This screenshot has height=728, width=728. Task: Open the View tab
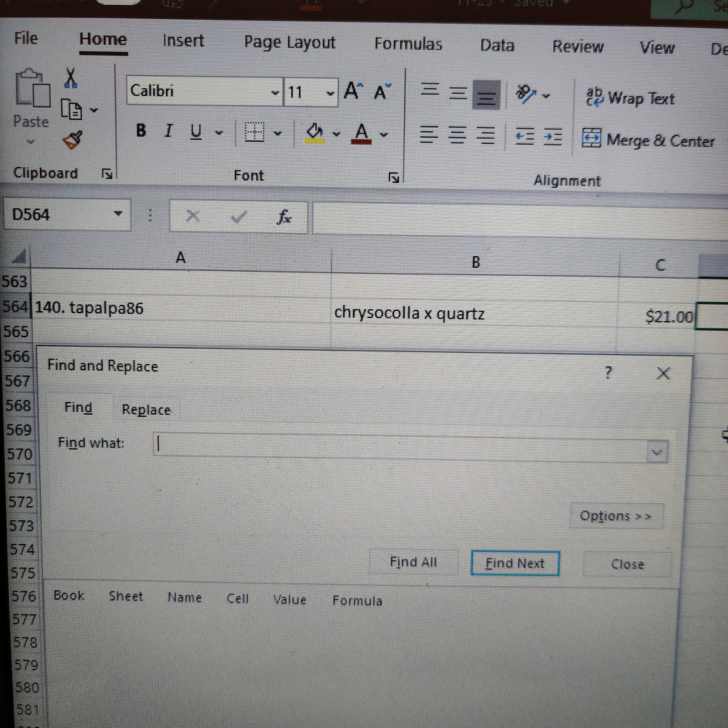click(x=657, y=47)
